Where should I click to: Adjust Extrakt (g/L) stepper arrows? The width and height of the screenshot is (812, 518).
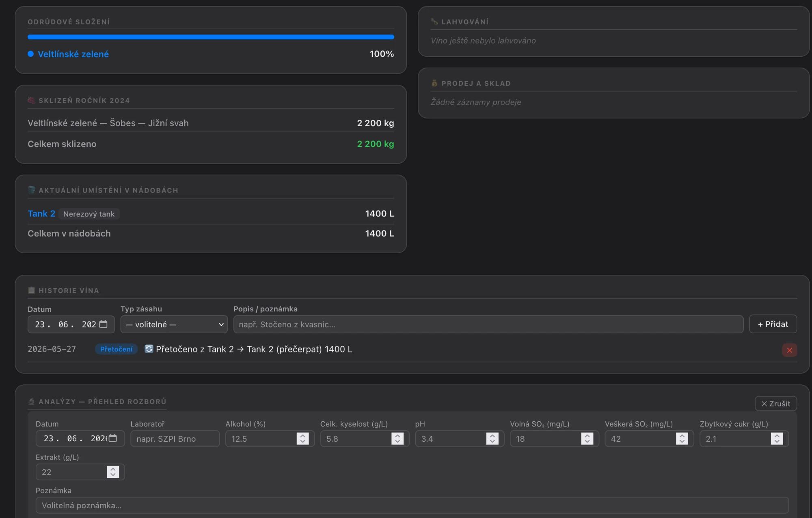coord(113,472)
